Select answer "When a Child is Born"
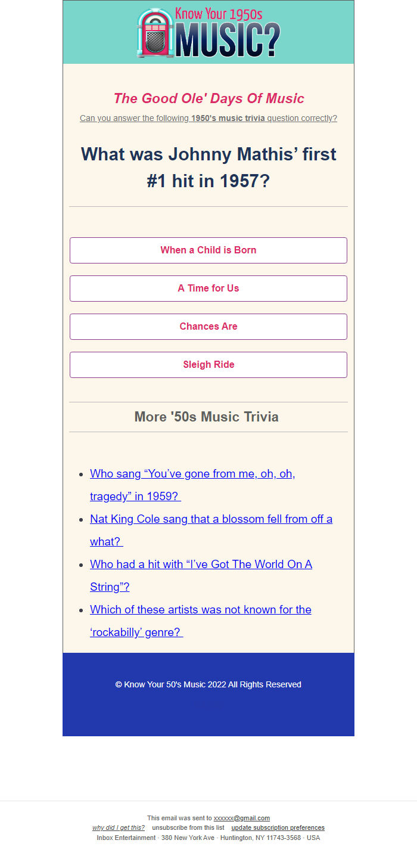 pos(208,250)
